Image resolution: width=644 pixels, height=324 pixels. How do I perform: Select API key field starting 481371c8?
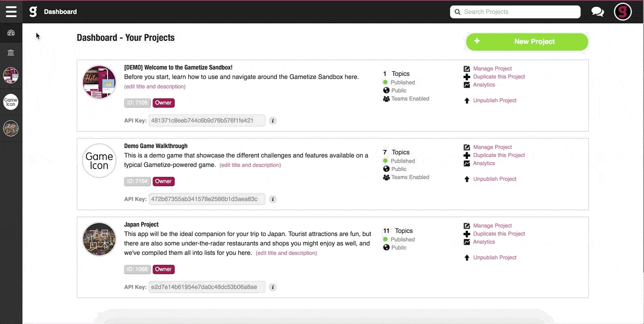coord(207,120)
